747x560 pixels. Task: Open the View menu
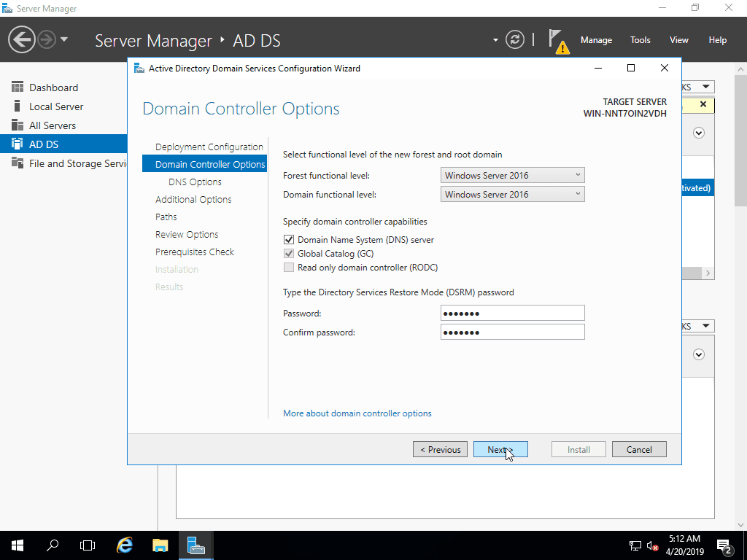click(679, 40)
